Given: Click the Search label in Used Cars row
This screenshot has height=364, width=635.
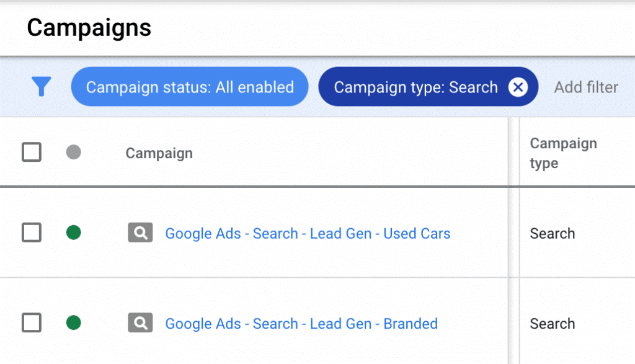Looking at the screenshot, I should (552, 233).
